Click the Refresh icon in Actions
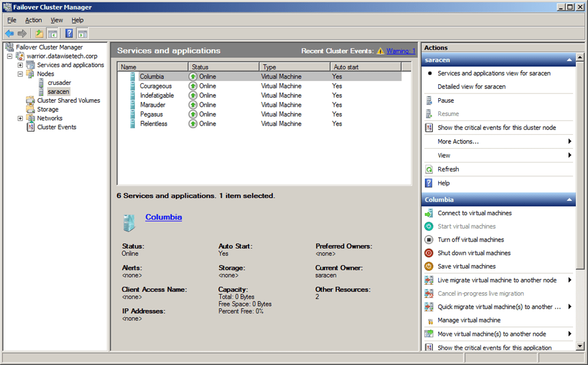This screenshot has width=588, height=365. click(x=429, y=169)
